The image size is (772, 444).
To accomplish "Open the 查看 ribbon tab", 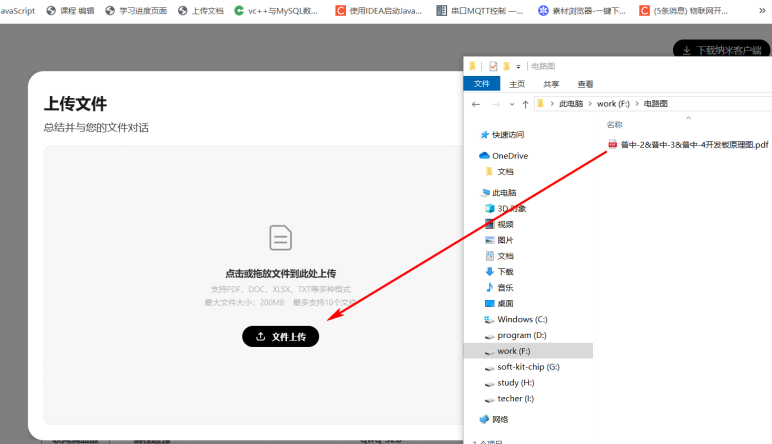I will point(585,84).
